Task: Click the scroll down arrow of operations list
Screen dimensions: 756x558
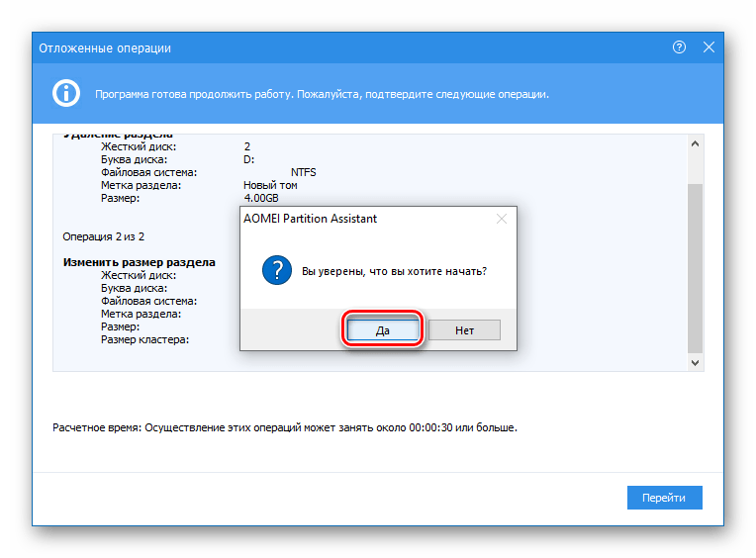Action: pyautogui.click(x=695, y=362)
